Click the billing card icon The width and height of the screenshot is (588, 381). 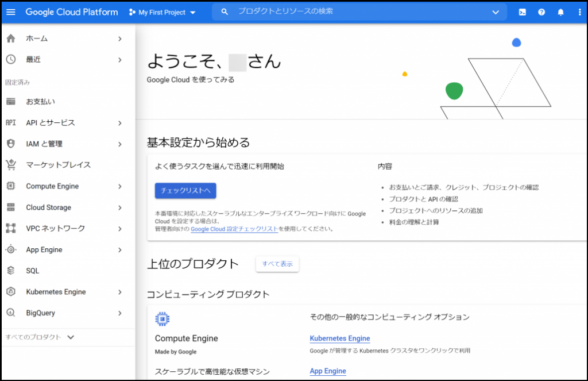pos(11,101)
